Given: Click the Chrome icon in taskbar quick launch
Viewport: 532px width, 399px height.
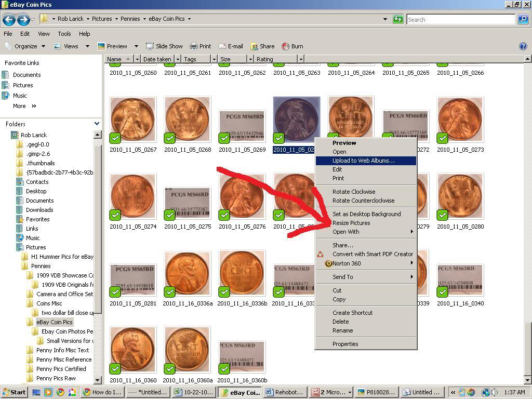Looking at the screenshot, I should 60,392.
